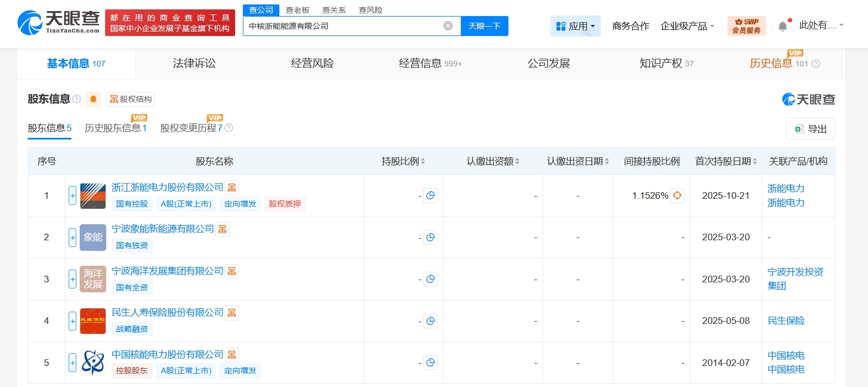Screen dimensions: 868x387
Task: Click the indirect holding target icon by 1.1526%
Action: click(x=677, y=195)
